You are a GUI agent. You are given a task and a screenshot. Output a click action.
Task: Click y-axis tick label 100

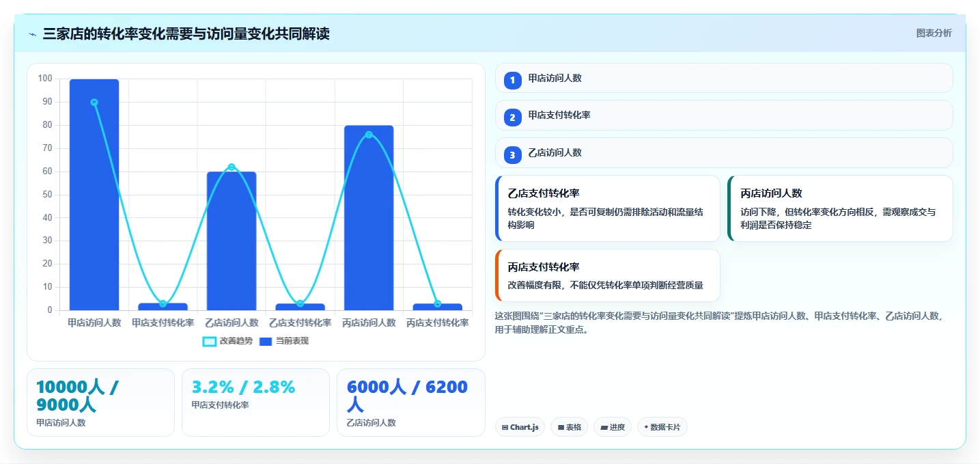click(x=45, y=79)
